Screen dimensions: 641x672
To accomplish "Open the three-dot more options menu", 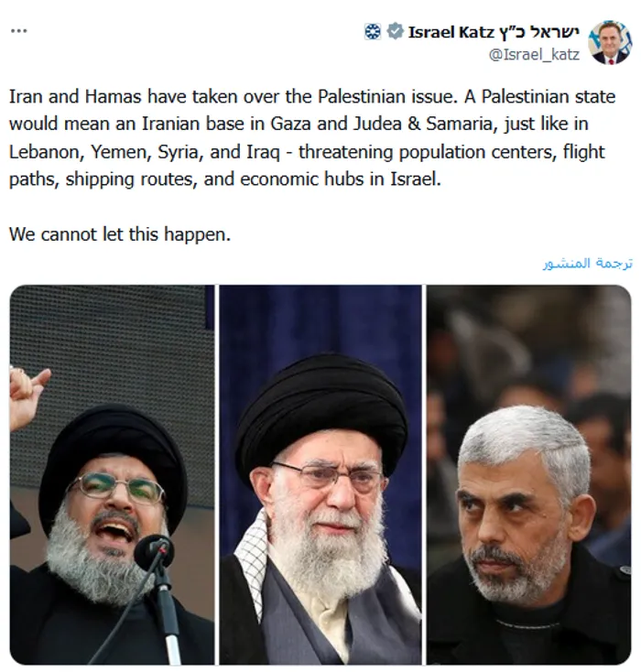I will [x=19, y=31].
